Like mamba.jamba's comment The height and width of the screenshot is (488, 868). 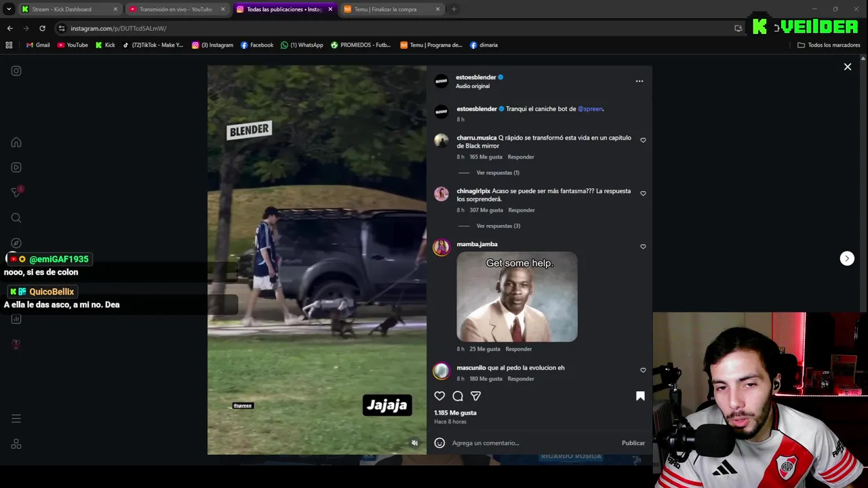[643, 247]
